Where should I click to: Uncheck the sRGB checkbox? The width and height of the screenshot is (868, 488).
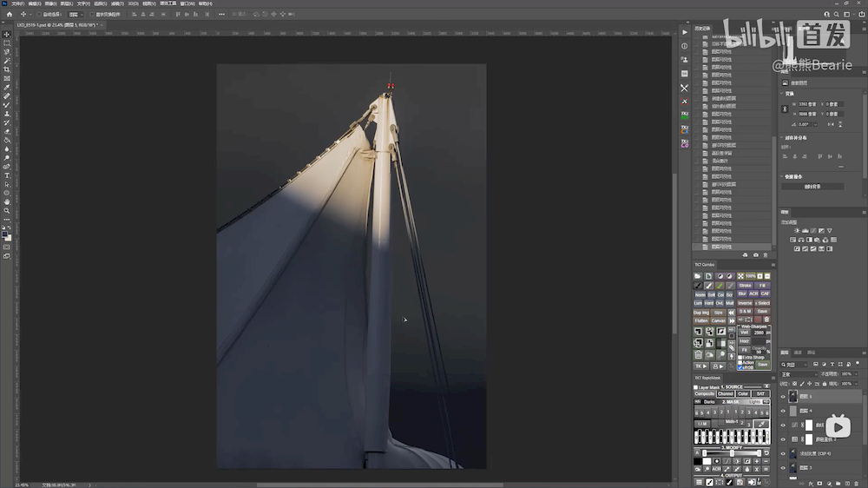[740, 367]
